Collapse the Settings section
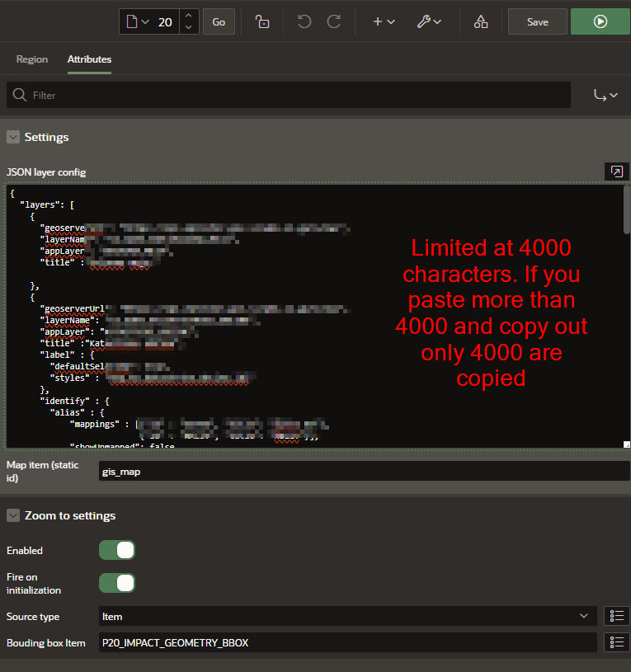The width and height of the screenshot is (631, 672). tap(13, 137)
